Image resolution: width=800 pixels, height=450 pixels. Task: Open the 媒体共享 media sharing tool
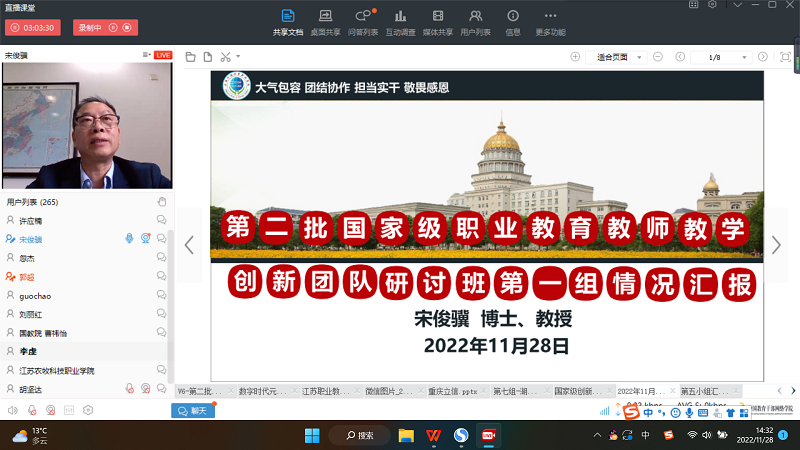[x=438, y=23]
